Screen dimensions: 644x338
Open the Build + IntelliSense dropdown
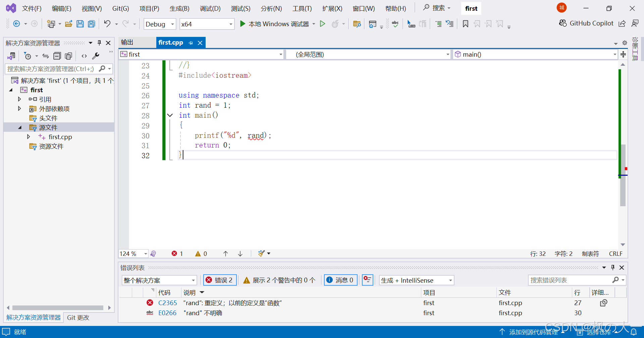[417, 280]
